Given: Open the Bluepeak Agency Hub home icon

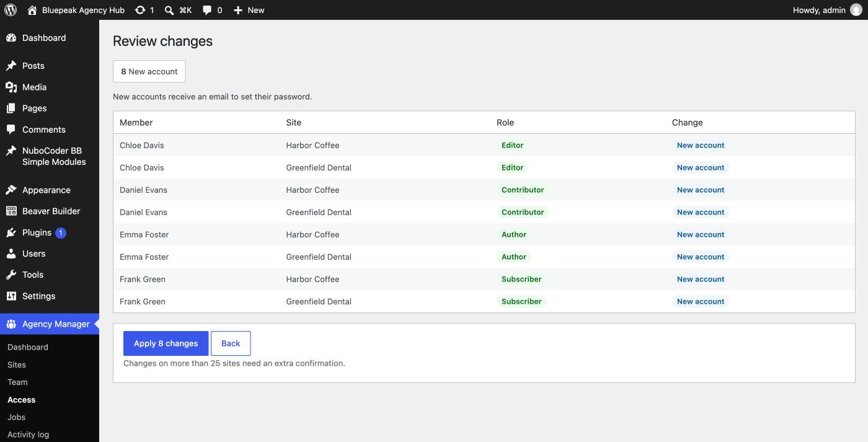Looking at the screenshot, I should click(x=32, y=10).
